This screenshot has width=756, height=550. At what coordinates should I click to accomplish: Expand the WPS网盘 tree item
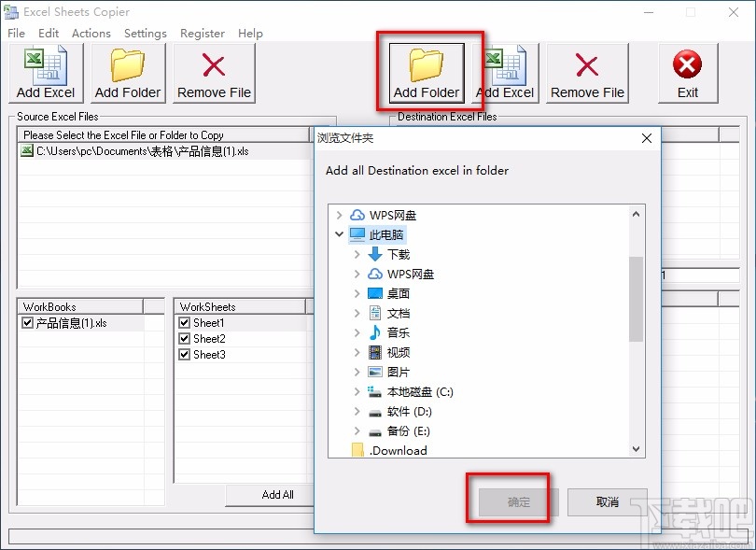pos(339,214)
